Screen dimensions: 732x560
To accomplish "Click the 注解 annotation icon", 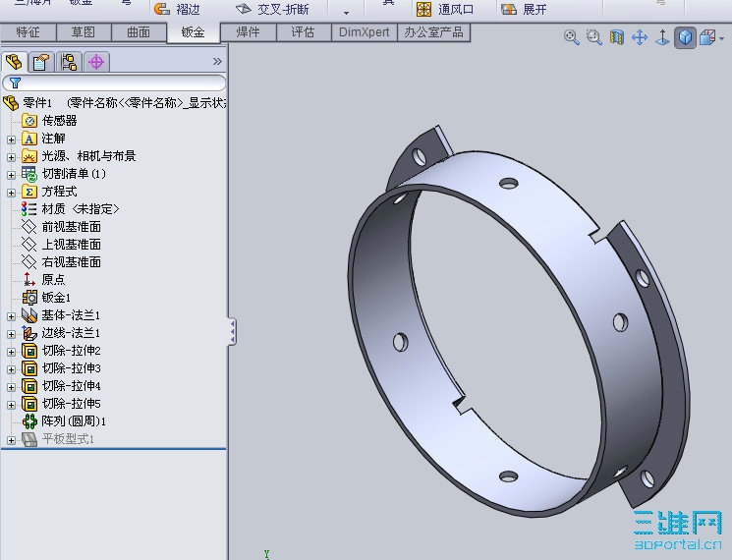I will [29, 139].
